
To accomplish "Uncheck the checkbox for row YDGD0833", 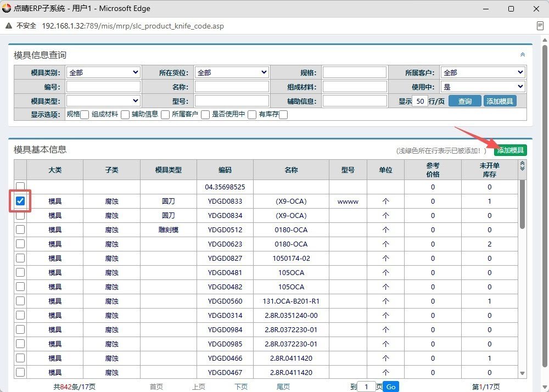I will click(x=20, y=201).
